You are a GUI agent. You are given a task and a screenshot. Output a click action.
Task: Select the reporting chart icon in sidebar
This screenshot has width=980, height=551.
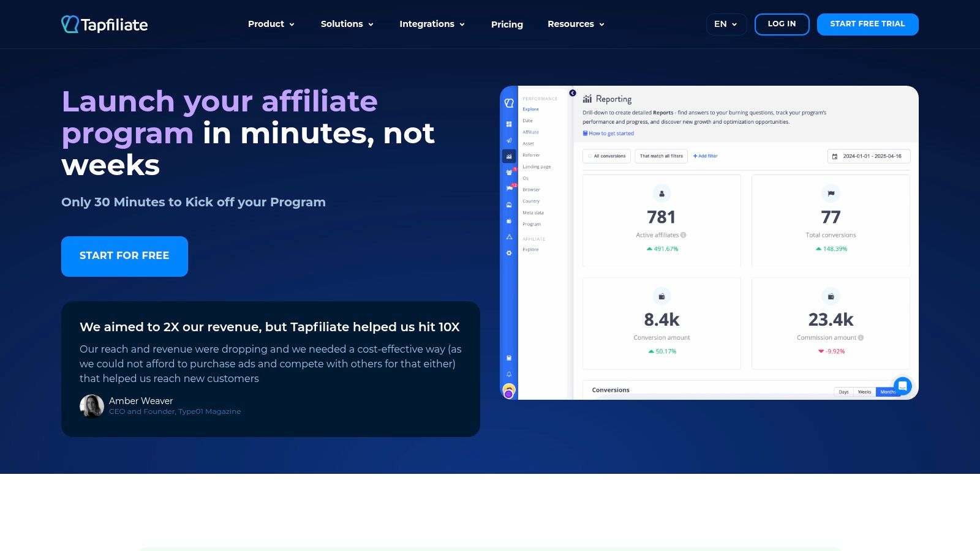[x=509, y=156]
